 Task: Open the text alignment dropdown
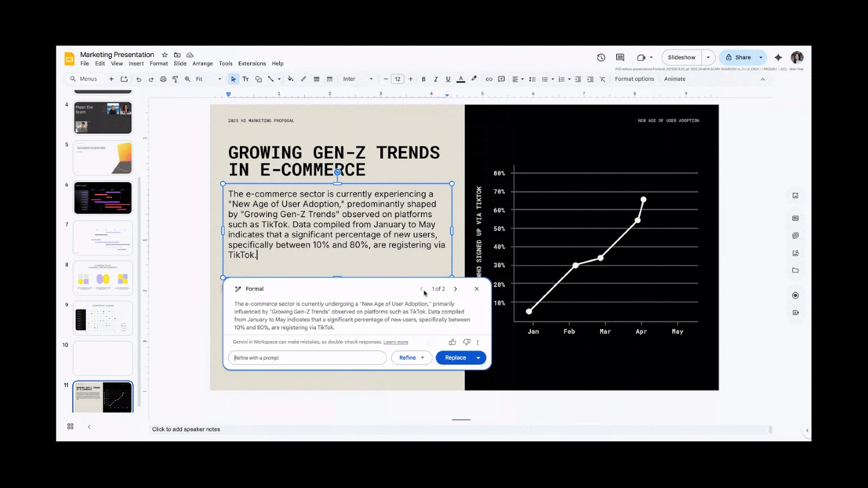[518, 79]
